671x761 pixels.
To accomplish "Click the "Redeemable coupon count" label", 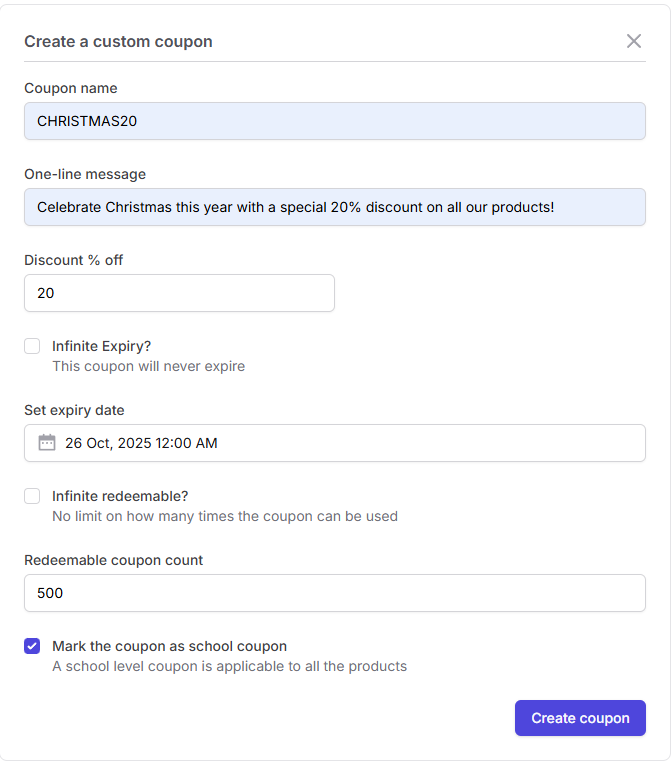I will [x=113, y=560].
